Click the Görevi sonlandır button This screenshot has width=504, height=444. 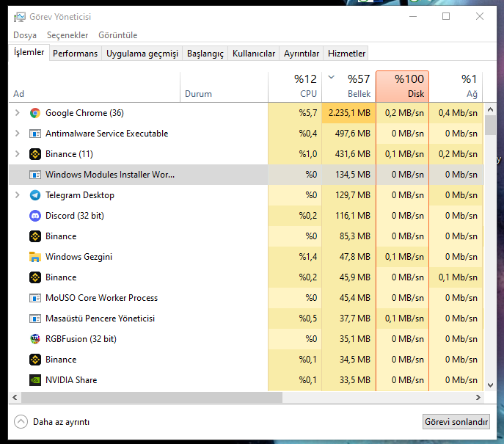tap(456, 422)
